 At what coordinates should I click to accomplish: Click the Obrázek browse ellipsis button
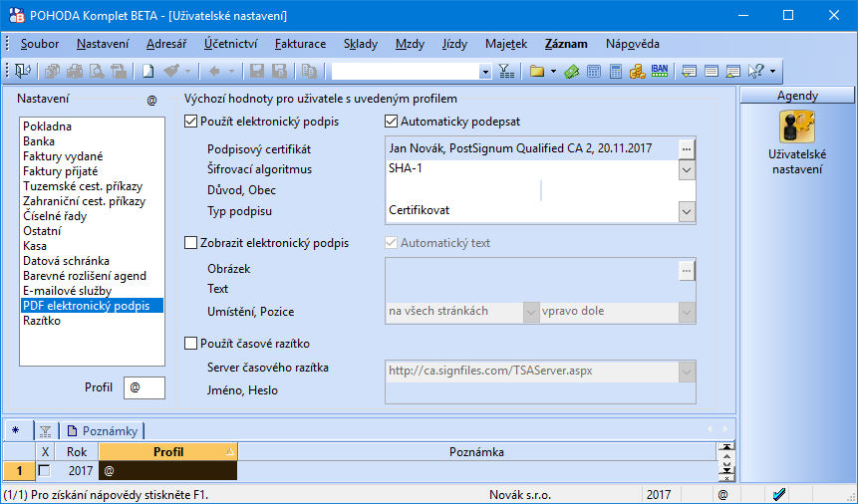687,270
